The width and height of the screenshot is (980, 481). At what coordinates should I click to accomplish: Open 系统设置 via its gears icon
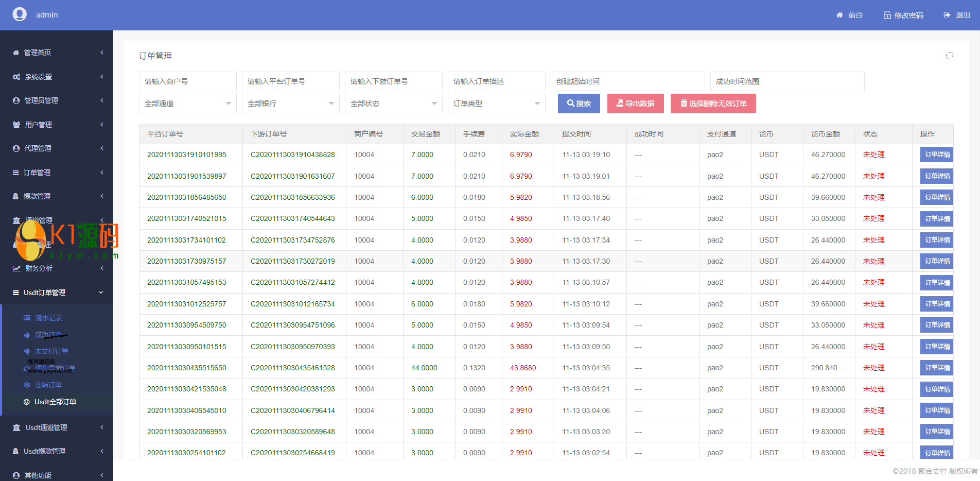(x=16, y=77)
